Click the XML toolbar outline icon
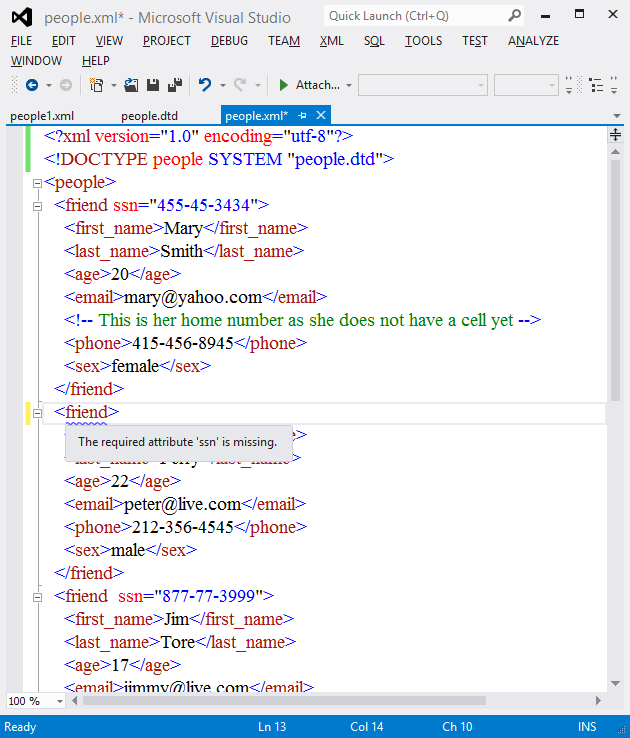Screen dimensions: 630x738 597,86
